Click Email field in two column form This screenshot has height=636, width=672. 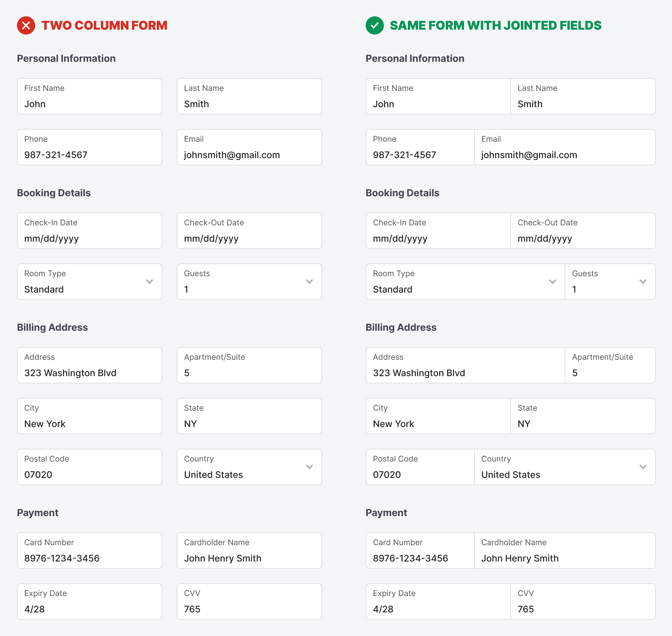(x=249, y=147)
